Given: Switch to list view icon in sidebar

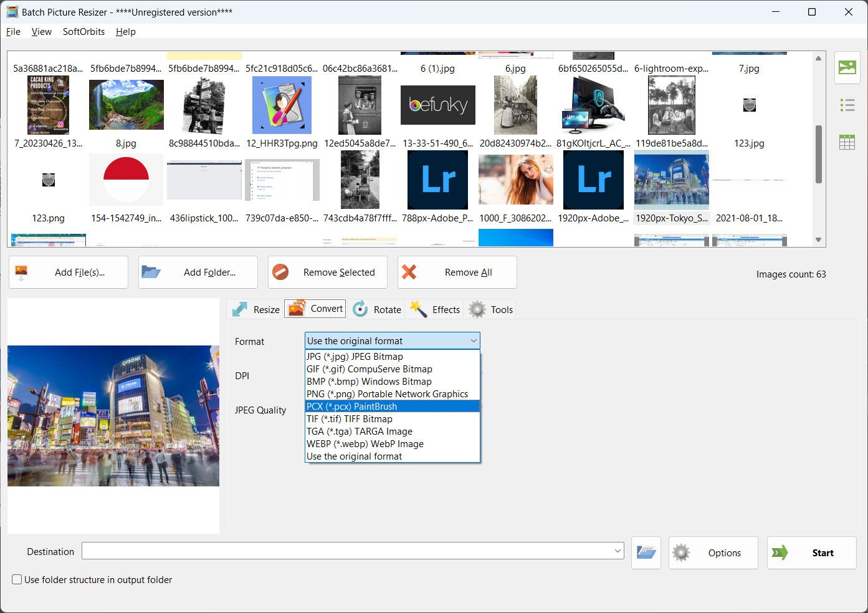Looking at the screenshot, I should click(x=847, y=105).
